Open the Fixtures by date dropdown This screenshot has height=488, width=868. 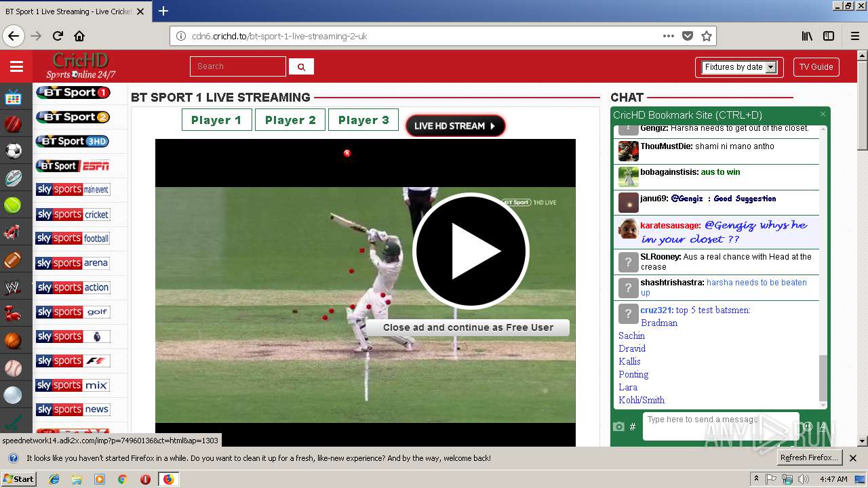[x=739, y=67]
